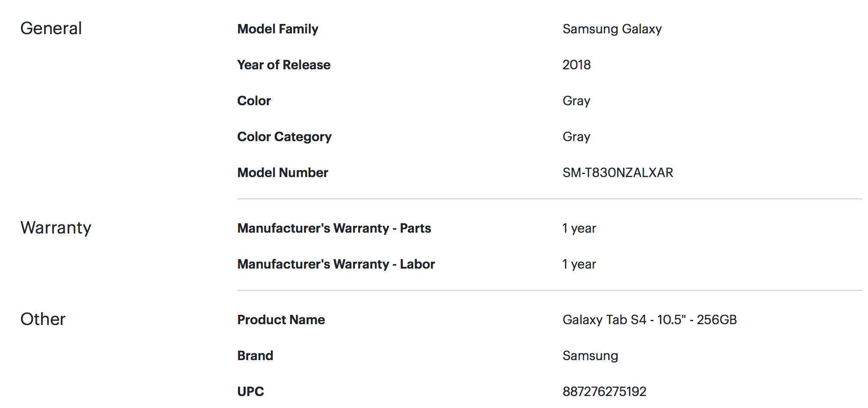Select the Model Family label
This screenshot has width=868, height=408.
[x=278, y=29]
